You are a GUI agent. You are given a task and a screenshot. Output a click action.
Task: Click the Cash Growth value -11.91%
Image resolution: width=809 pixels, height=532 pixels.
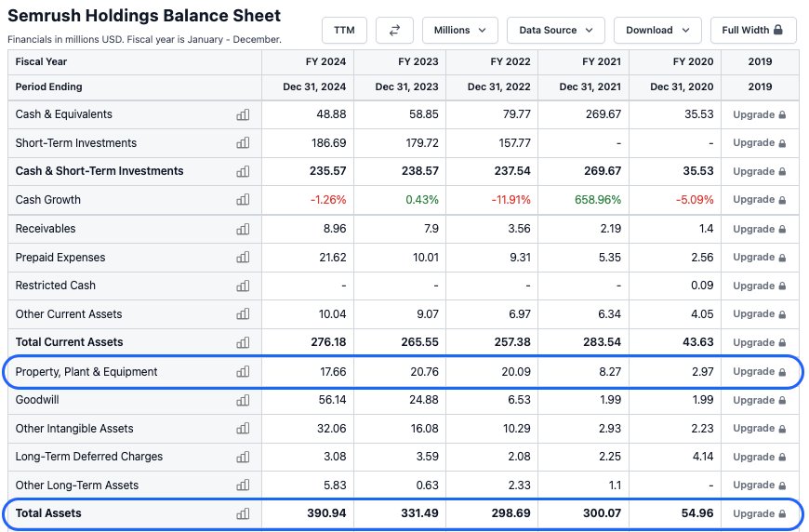pos(511,200)
